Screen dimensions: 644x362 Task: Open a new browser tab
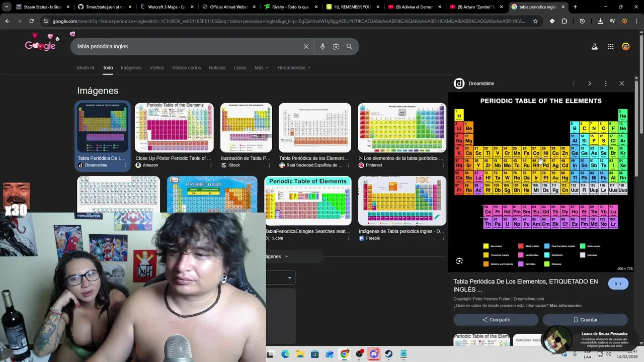tap(575, 7)
